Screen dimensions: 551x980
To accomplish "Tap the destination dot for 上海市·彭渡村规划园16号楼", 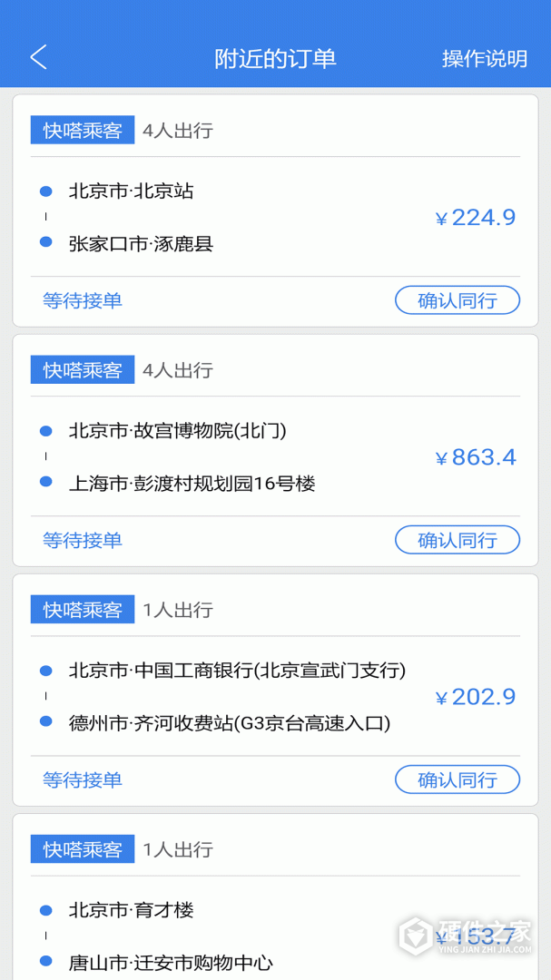I will 44,483.
